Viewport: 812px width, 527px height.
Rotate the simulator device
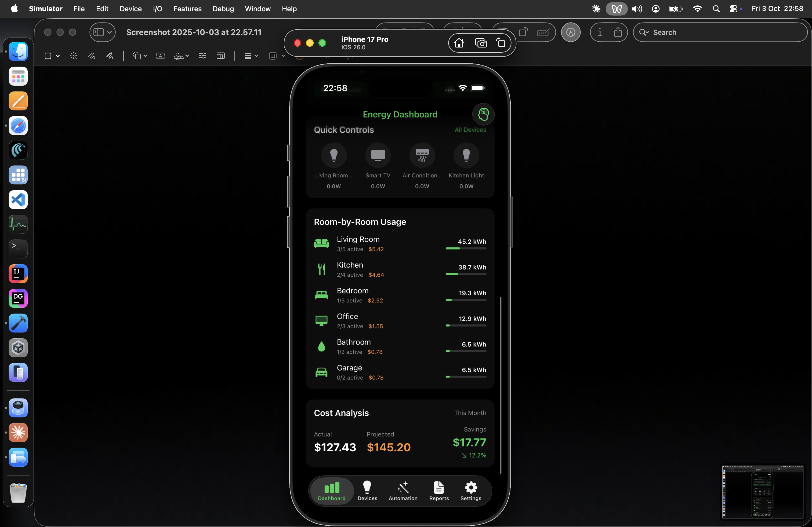click(x=501, y=43)
